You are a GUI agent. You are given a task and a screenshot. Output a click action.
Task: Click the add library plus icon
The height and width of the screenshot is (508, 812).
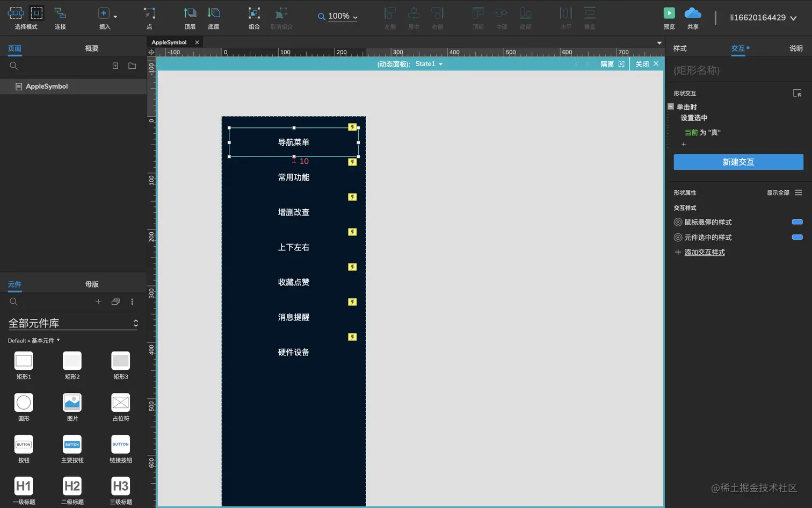pyautogui.click(x=98, y=302)
